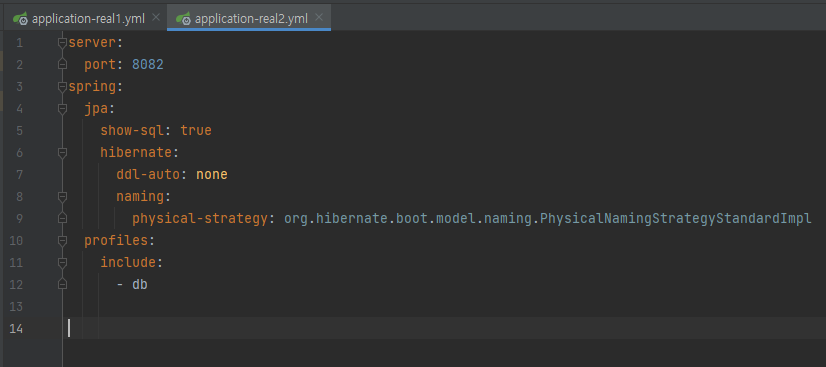Collapse the include block fold marker

click(x=63, y=262)
